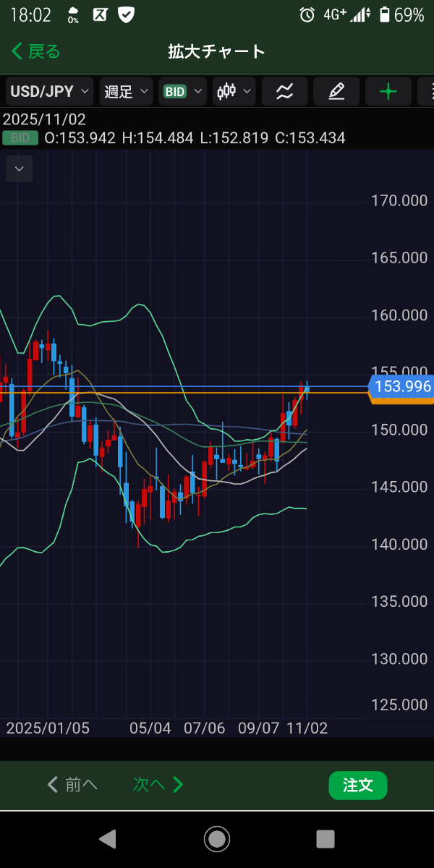Tap the 153.996 current price label

[x=401, y=387]
